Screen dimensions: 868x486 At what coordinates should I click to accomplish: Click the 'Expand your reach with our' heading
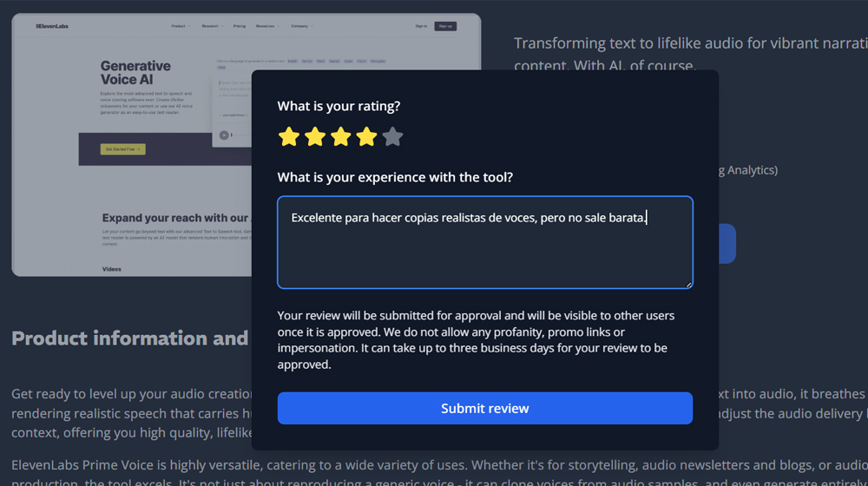click(175, 218)
